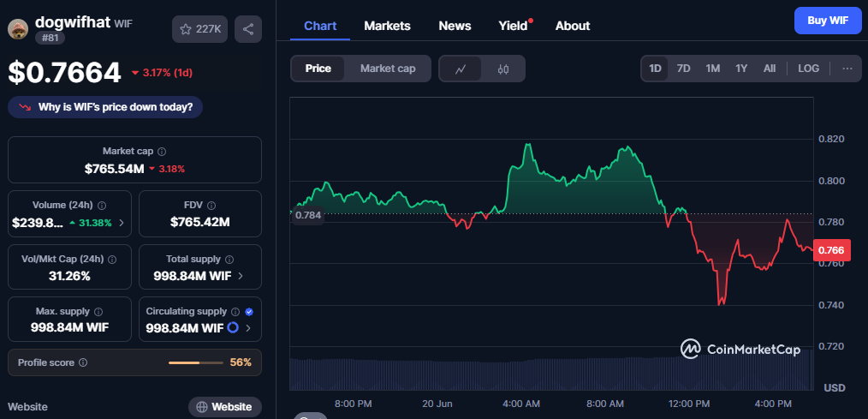Click the Profile score progress bar
This screenshot has width=868, height=419.
click(x=196, y=362)
